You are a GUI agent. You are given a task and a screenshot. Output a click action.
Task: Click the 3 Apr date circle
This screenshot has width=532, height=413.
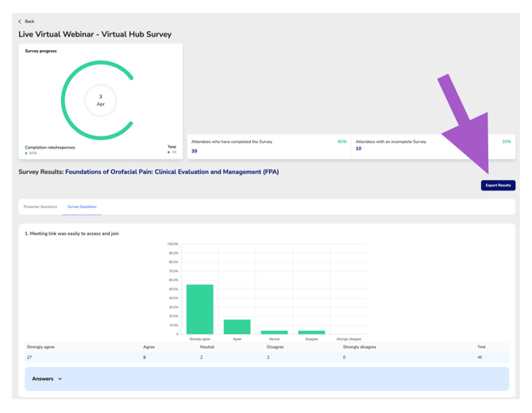coord(100,101)
